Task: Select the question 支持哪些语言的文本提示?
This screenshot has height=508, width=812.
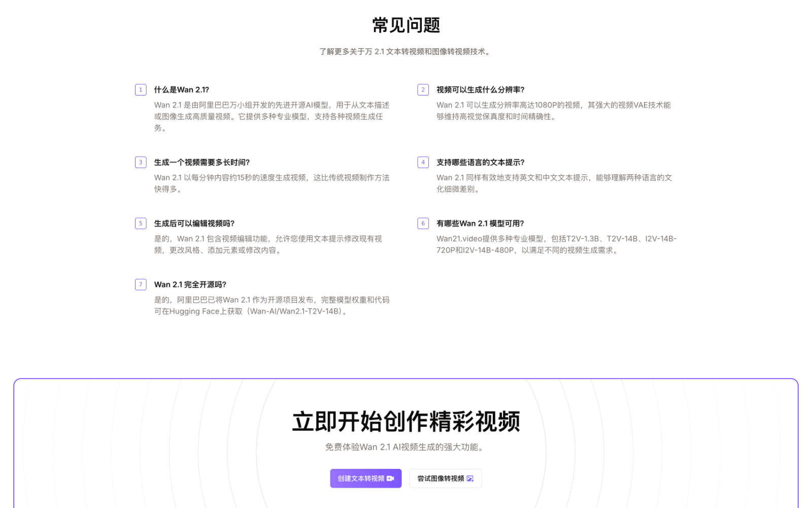Action: (x=481, y=163)
